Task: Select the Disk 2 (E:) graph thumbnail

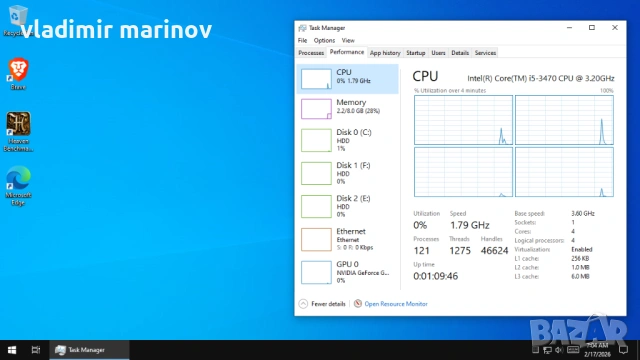Action: pyautogui.click(x=316, y=206)
